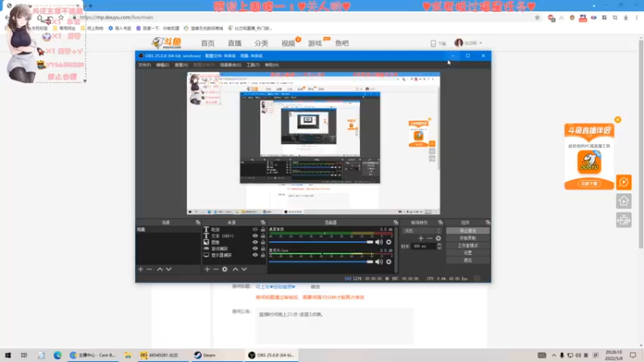
Task: Click the robot icon on right sidebar
Action: 623,220
